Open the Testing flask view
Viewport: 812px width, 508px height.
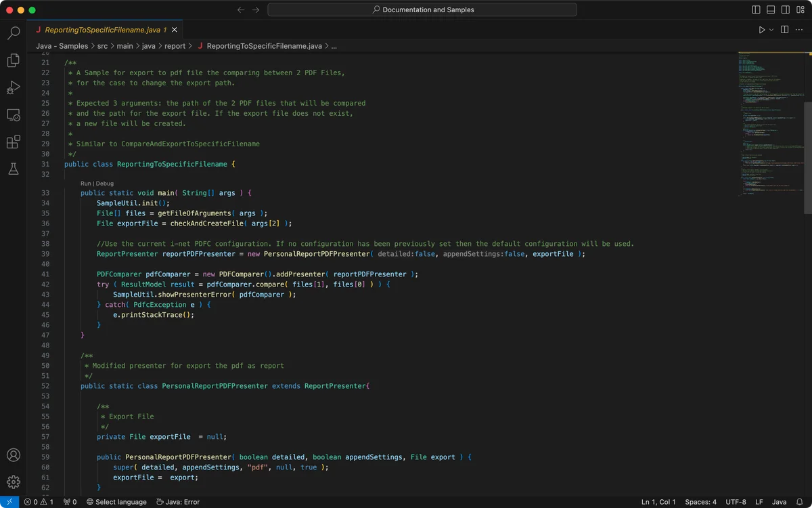(x=13, y=169)
